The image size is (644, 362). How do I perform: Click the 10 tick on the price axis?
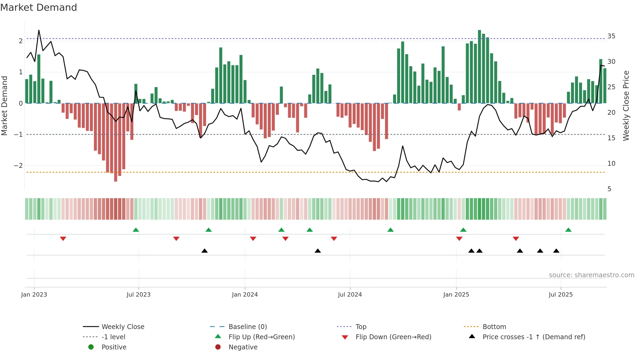click(612, 164)
